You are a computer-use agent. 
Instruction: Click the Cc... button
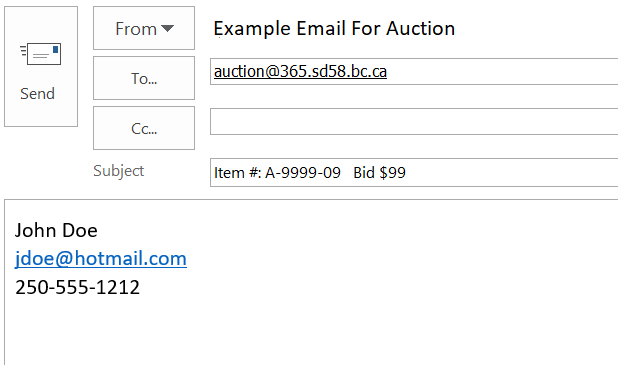144,128
